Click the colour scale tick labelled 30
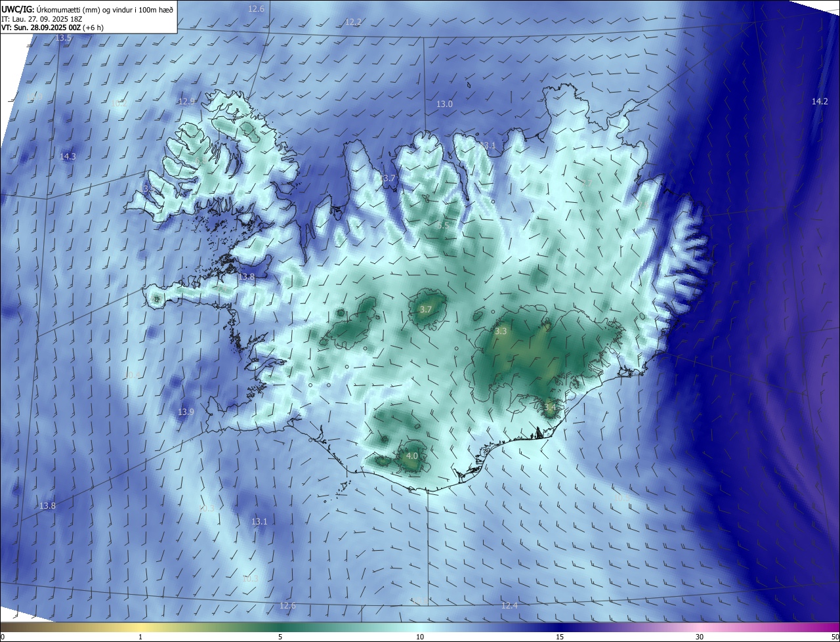The image size is (840, 642). 700,637
